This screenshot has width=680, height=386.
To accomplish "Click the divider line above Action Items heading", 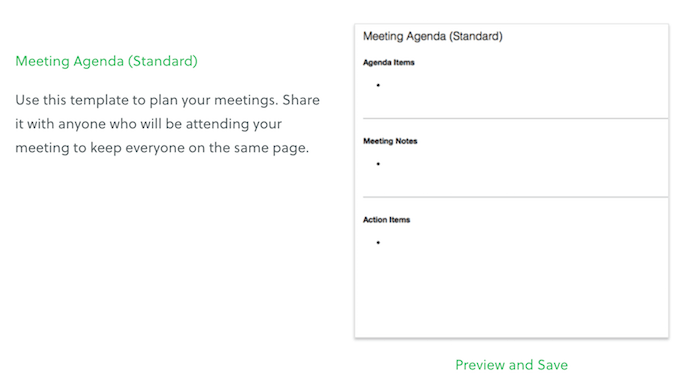I will pyautogui.click(x=515, y=197).
